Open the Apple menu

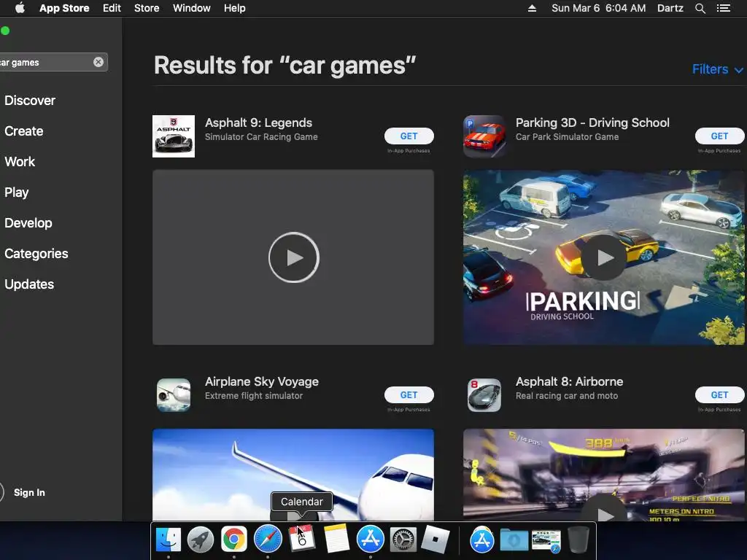pyautogui.click(x=20, y=8)
